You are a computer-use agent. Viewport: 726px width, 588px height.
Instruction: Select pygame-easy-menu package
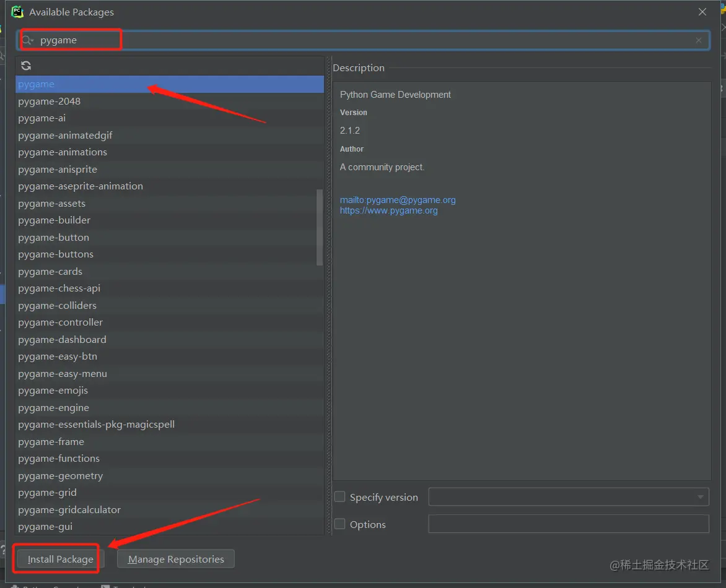pyautogui.click(x=170, y=373)
